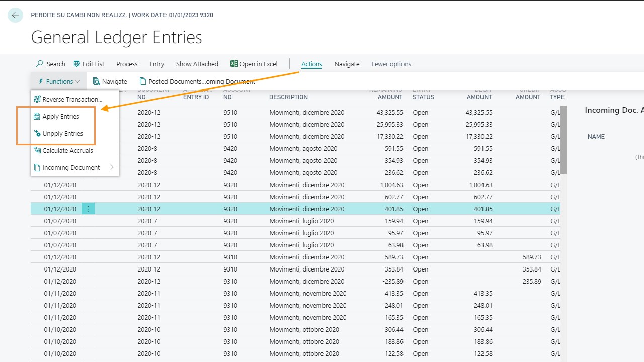Click the Excel icon
Viewport: 644px width, 362px height.
(x=234, y=64)
